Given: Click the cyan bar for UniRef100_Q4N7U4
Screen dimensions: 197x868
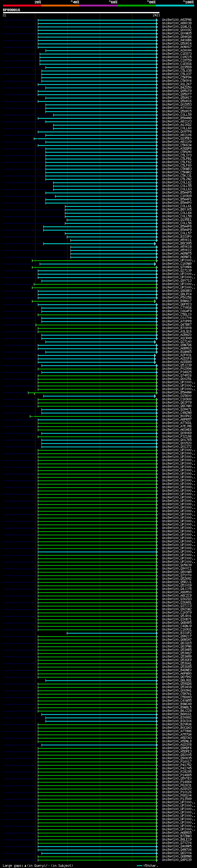Looking at the screenshot, I should (98, 850).
